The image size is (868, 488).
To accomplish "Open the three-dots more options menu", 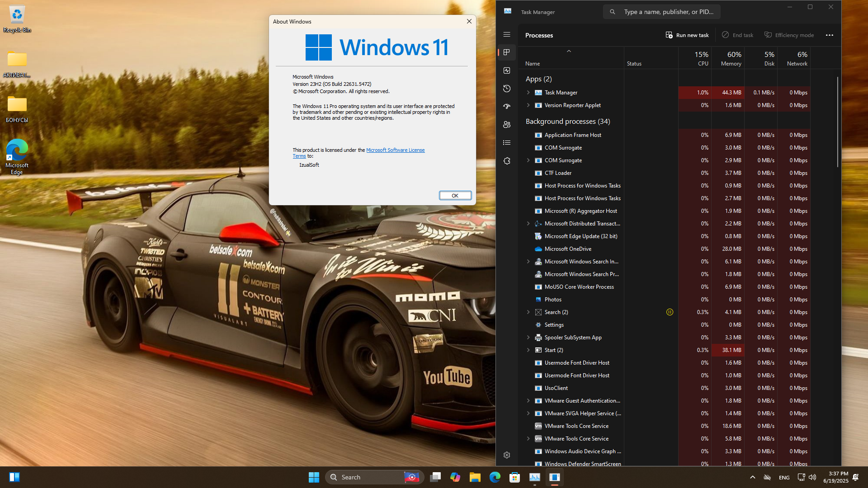I will 829,35.
